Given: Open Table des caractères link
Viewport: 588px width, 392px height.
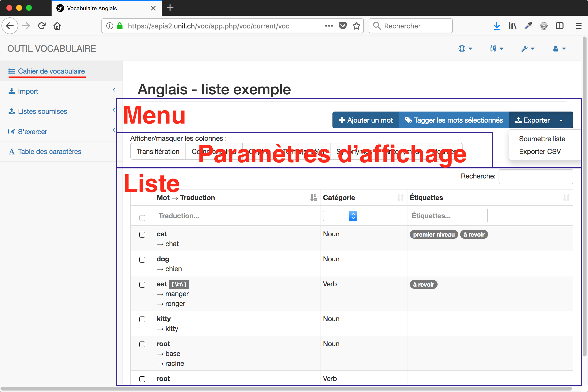Looking at the screenshot, I should click(49, 152).
